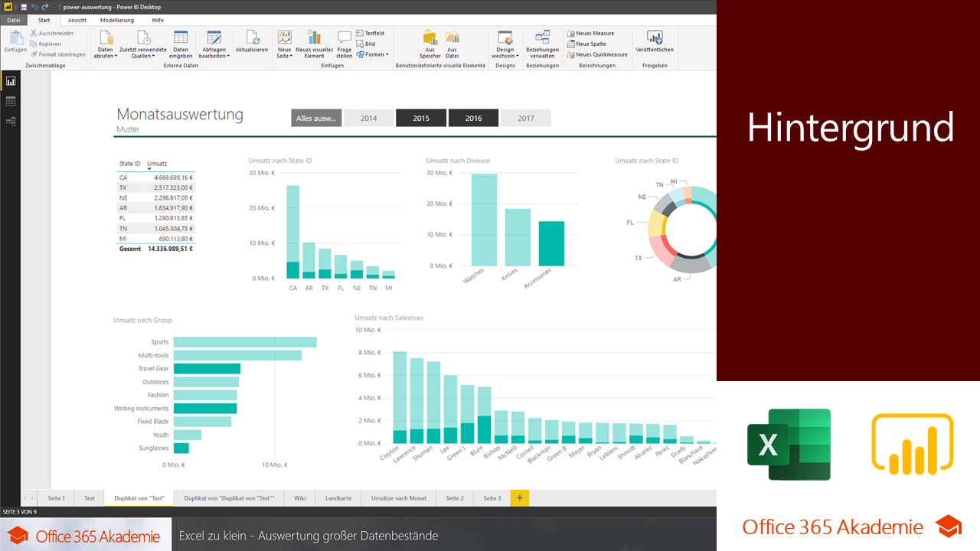Import custom visual Aus Speicher
The width and height of the screenshot is (980, 551).
click(430, 37)
